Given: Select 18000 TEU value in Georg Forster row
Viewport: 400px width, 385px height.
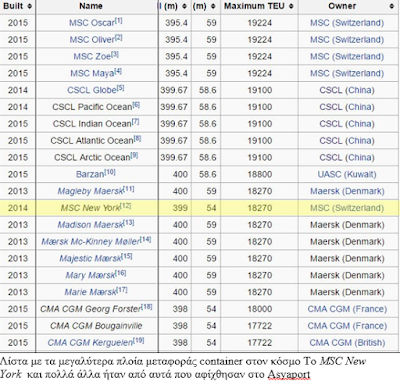Looking at the screenshot, I should [x=260, y=309].
